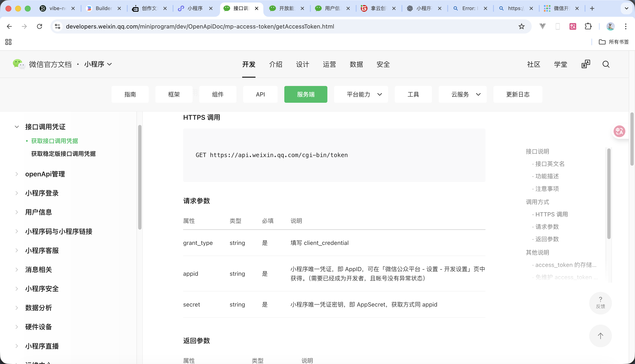Image resolution: width=635 pixels, height=364 pixels.
Task: Open site permissions via the tune icon
Action: tap(57, 26)
